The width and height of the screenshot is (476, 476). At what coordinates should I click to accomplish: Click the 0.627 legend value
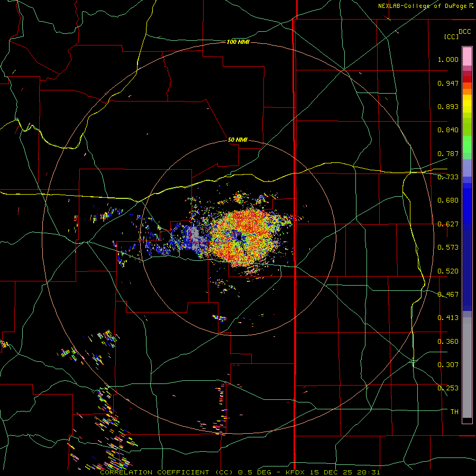(448, 224)
